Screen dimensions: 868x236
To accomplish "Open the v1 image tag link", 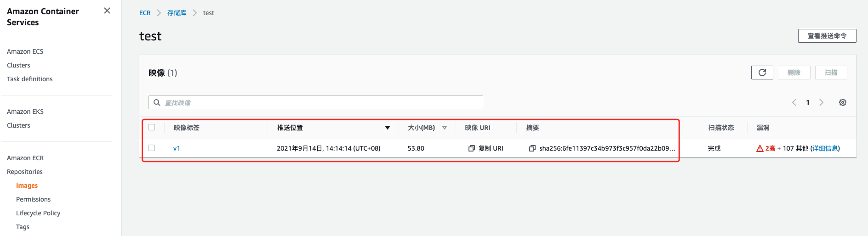I will [177, 148].
